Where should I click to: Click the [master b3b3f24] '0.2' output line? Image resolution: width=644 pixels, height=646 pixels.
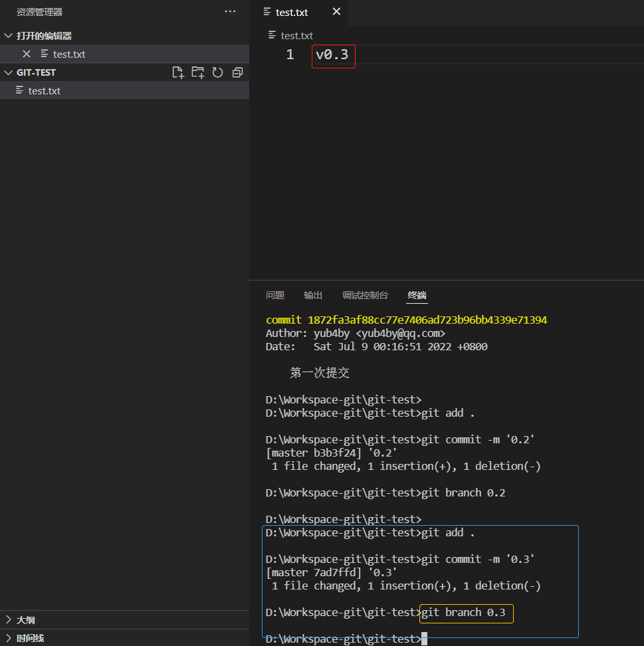331,453
